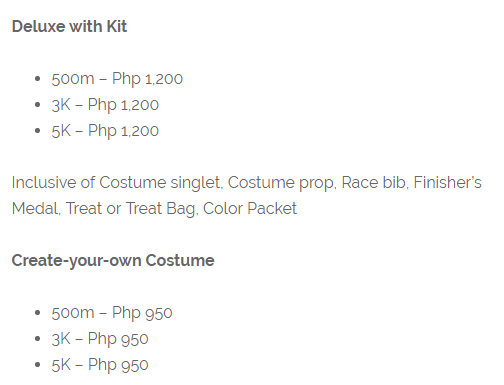Select the "500m – Php 950" list item
Image resolution: width=504 pixels, height=385 pixels.
point(112,313)
